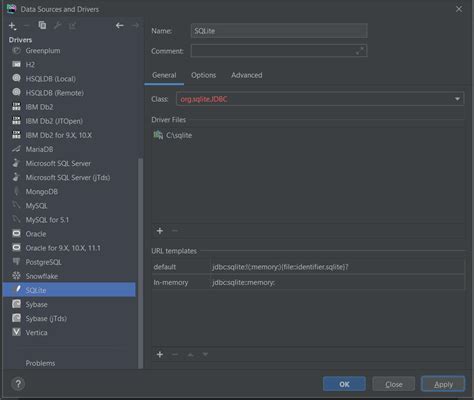This screenshot has width=474, height=400.
Task: Confirm with the OK button
Action: 344,384
